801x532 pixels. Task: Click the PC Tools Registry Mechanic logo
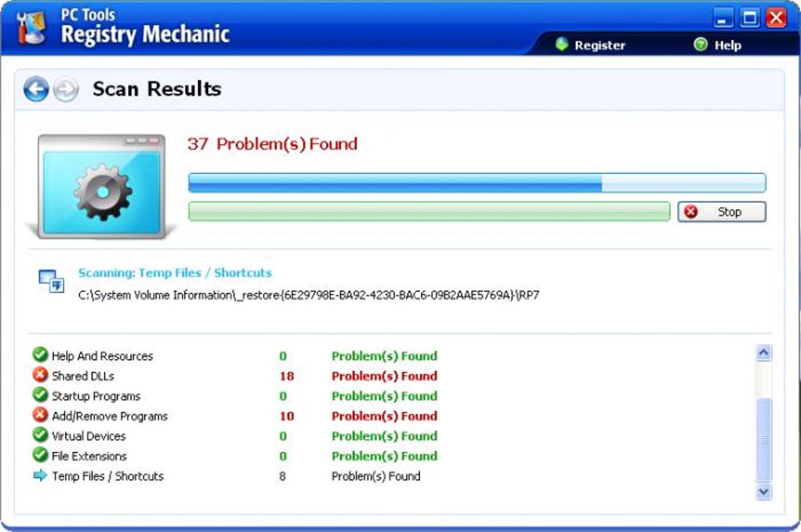coord(31,27)
